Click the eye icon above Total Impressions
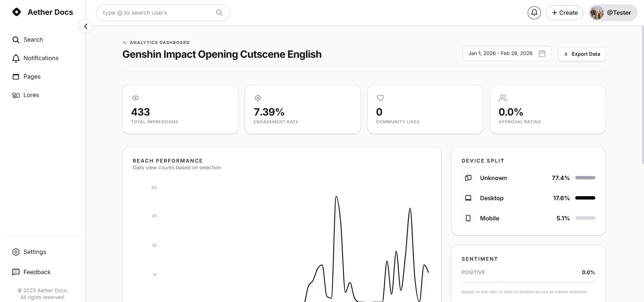 [x=135, y=98]
